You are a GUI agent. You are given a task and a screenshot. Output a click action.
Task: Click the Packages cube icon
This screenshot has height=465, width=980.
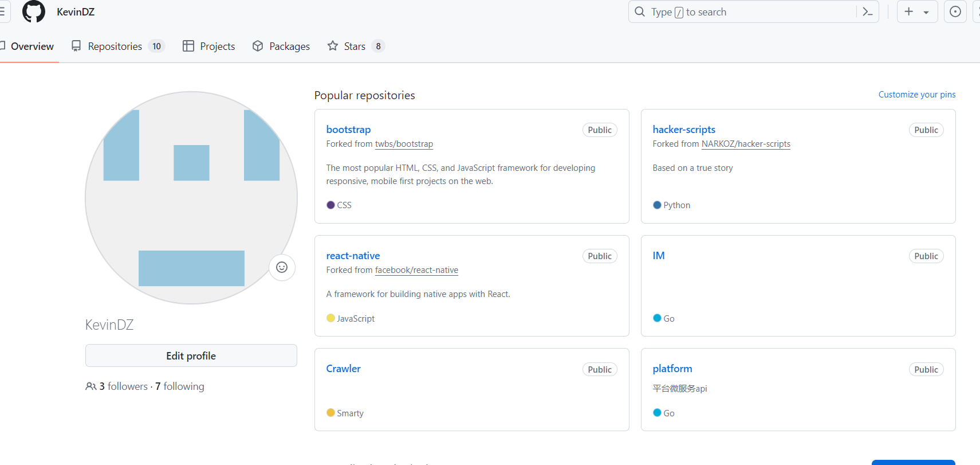coord(258,46)
